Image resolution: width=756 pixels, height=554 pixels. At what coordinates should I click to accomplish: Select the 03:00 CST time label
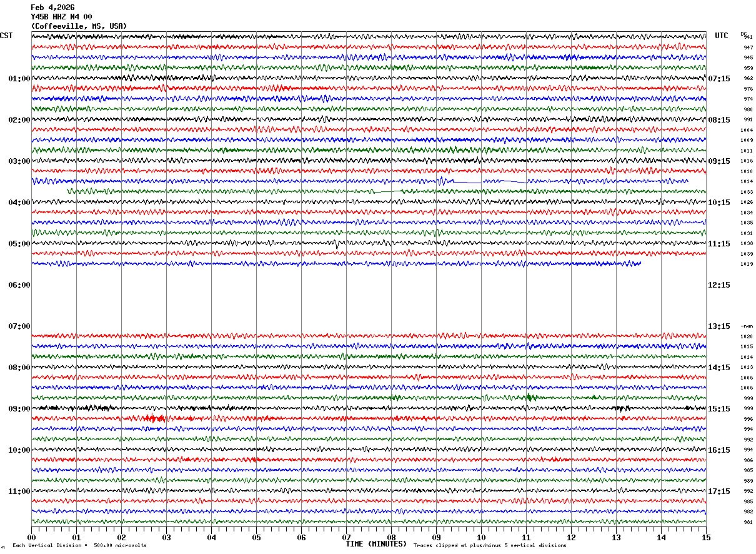[x=19, y=161]
